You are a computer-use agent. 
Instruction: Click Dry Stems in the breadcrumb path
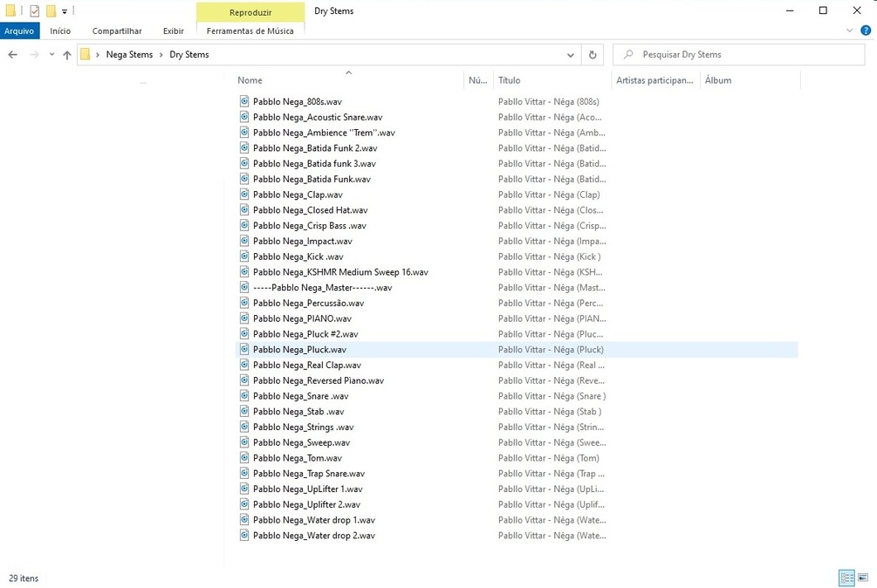[189, 55]
